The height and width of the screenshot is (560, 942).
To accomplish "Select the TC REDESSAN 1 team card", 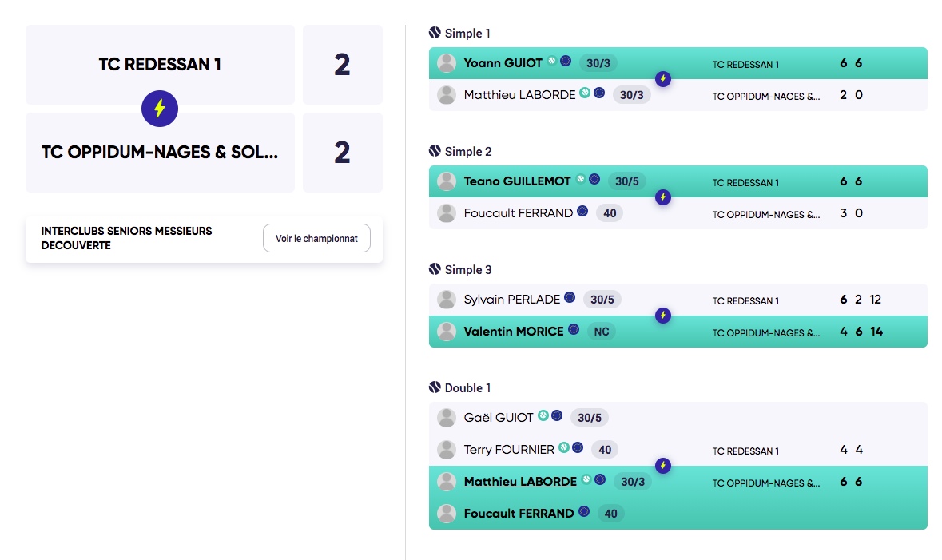I will [x=160, y=64].
